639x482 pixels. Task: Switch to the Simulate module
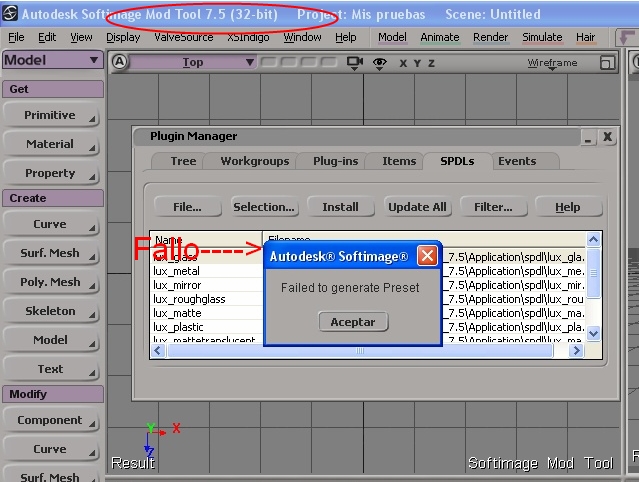[542, 37]
